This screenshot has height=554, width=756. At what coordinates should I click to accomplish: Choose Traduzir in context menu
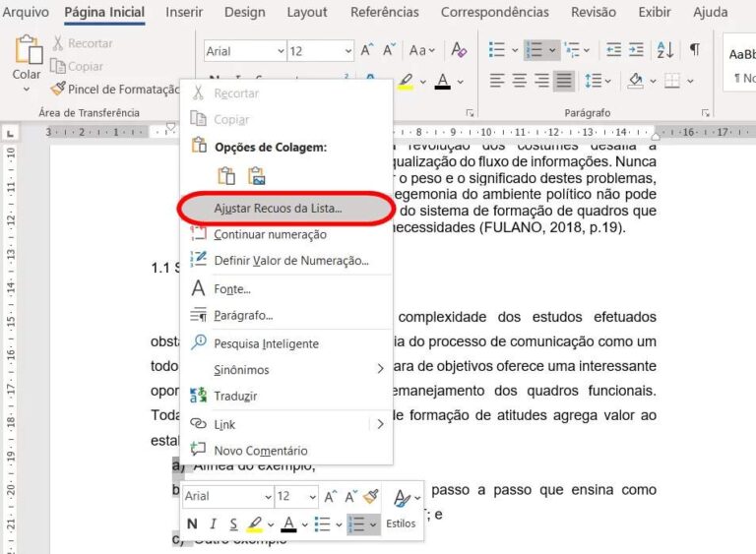286,396
